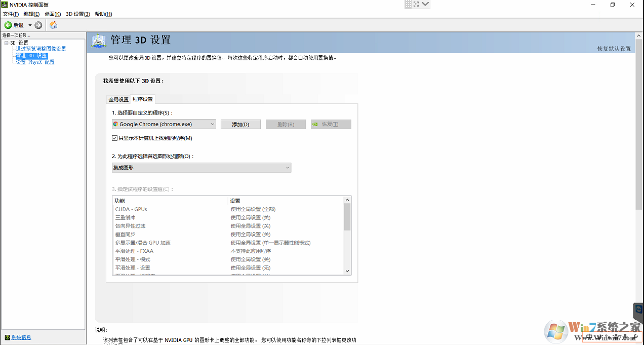Uncheck 只显示本计算机上找到的程序
This screenshot has width=644, height=345.
pyautogui.click(x=114, y=137)
